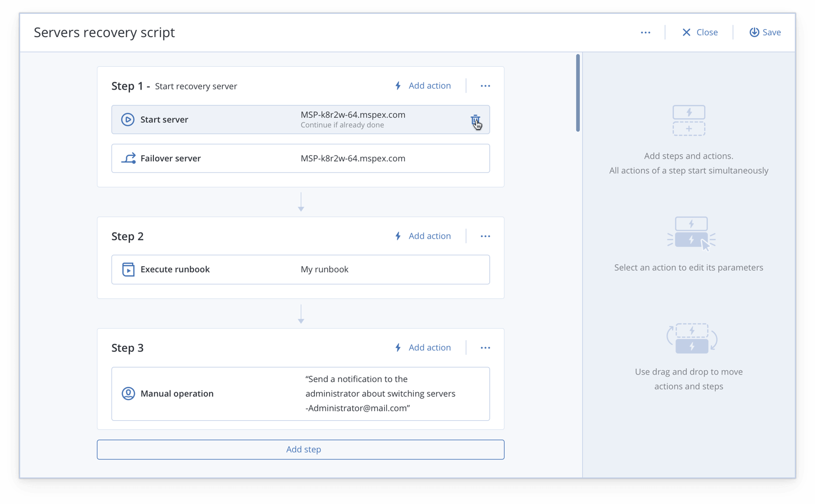The image size is (815, 504).
Task: Add action to Step 2
Action: pyautogui.click(x=423, y=236)
